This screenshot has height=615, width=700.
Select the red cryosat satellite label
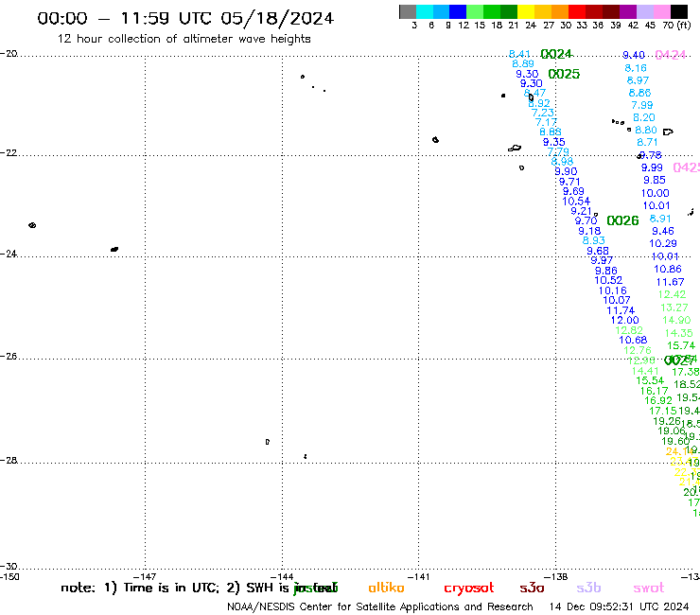pyautogui.click(x=469, y=589)
